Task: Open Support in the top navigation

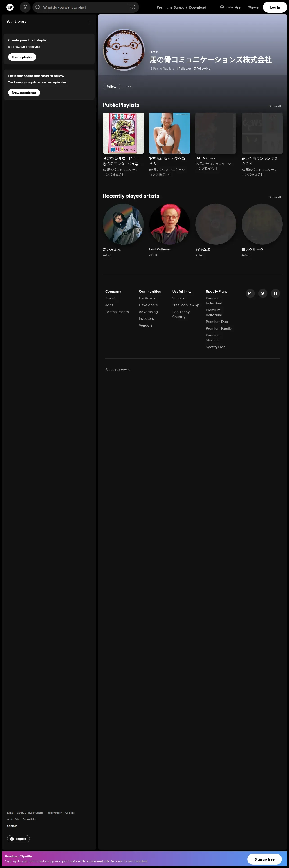Action: click(x=180, y=7)
